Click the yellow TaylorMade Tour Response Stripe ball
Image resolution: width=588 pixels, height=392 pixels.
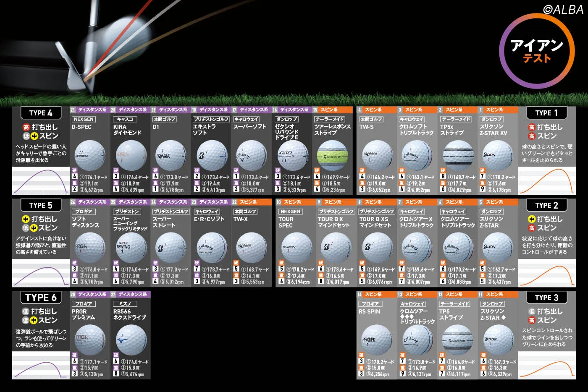332,155
